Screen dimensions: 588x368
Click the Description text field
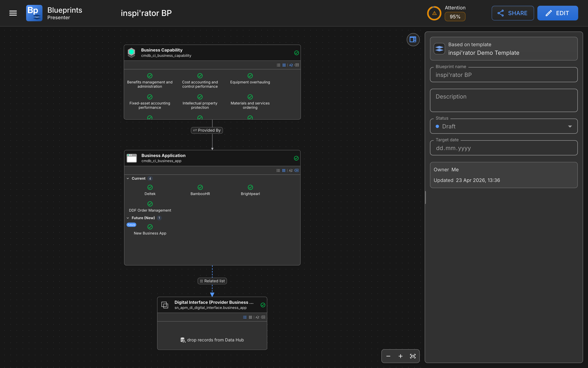[x=504, y=100]
